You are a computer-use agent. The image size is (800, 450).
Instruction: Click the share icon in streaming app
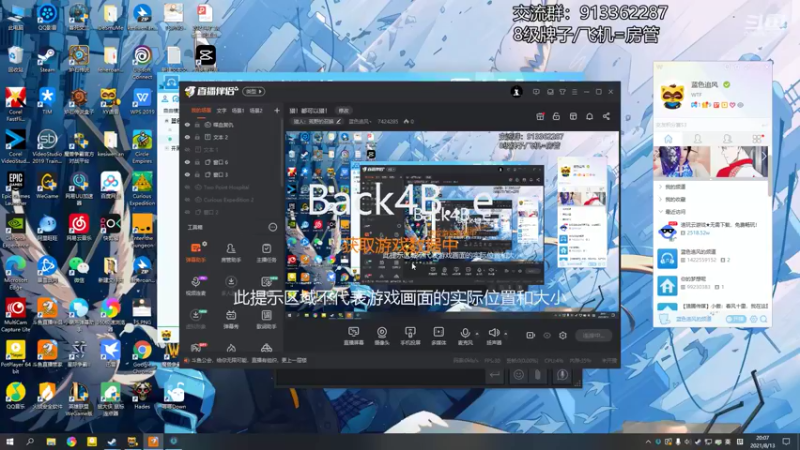click(606, 116)
